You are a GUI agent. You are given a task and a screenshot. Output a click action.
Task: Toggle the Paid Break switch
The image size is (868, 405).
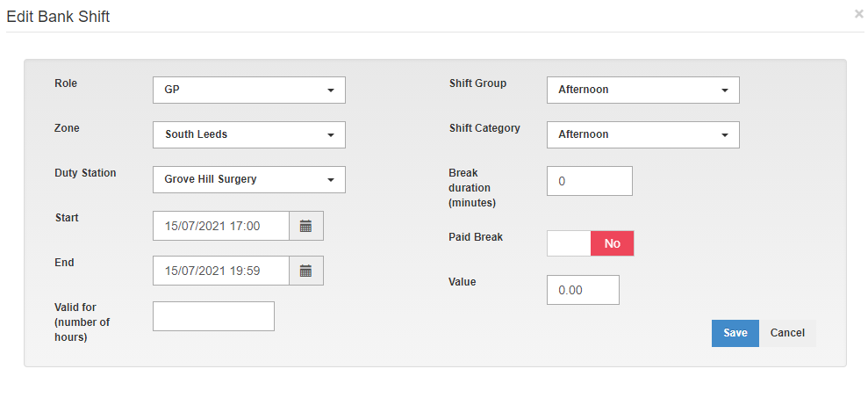point(590,243)
